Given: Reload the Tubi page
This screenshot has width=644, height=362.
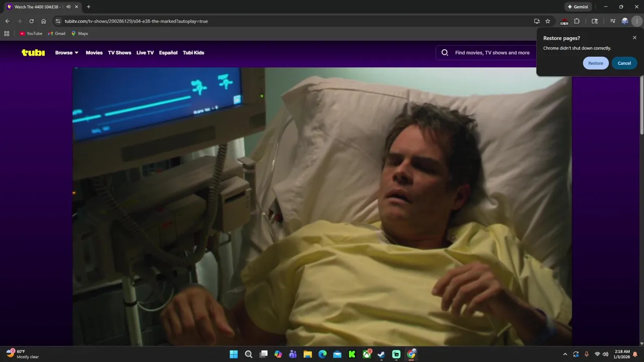Looking at the screenshot, I should 31,21.
